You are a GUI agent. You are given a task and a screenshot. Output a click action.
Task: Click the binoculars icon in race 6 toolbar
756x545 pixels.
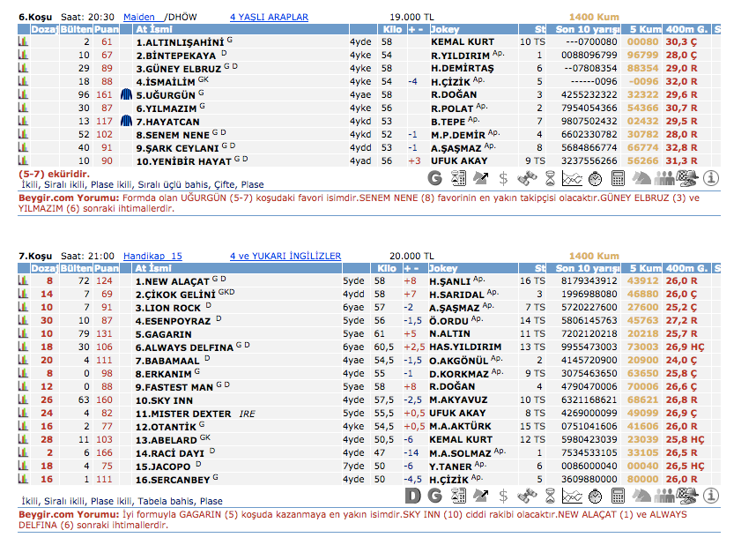pos(527,178)
